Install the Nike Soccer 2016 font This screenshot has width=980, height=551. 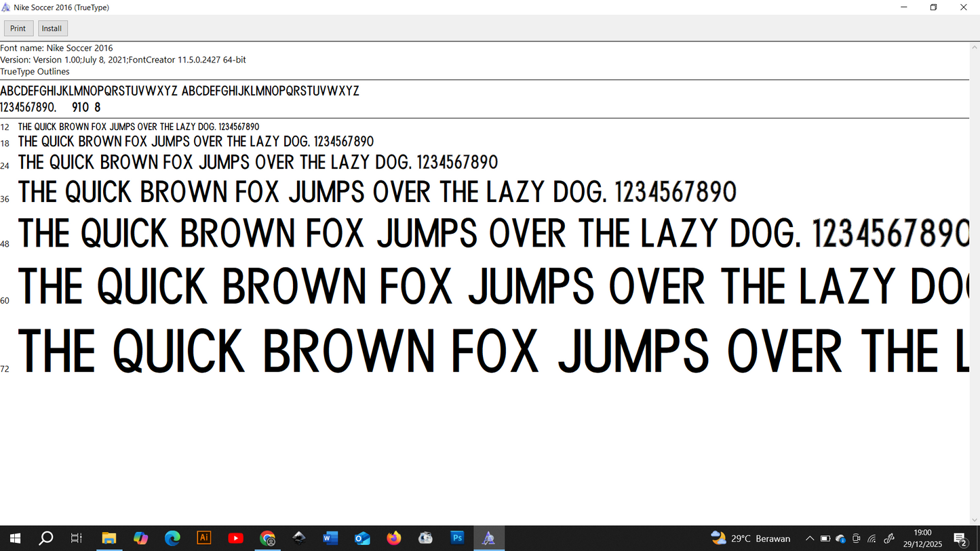[x=52, y=28]
